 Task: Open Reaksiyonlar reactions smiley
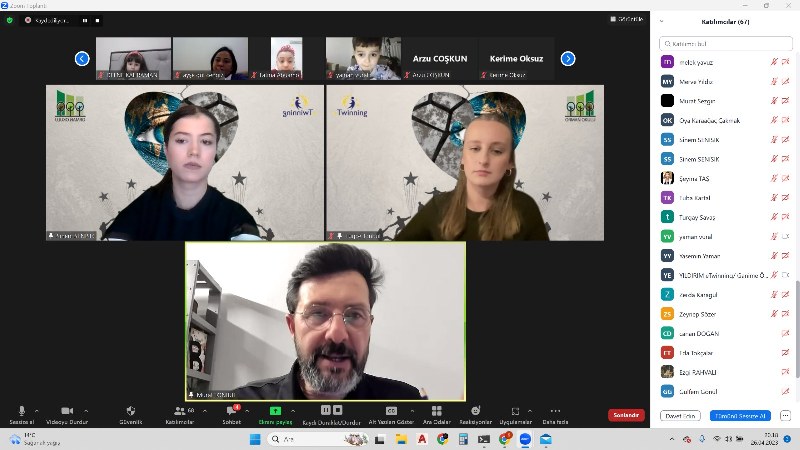coord(476,411)
